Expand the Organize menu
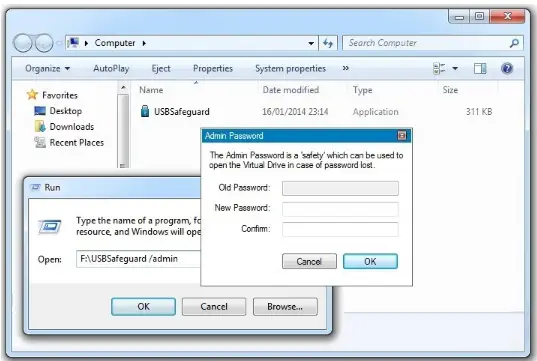This screenshot has width=537, height=361. point(48,69)
